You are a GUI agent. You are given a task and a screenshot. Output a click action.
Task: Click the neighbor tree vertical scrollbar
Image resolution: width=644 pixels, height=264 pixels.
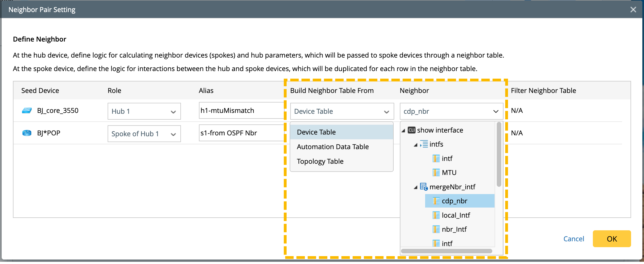pos(499,154)
